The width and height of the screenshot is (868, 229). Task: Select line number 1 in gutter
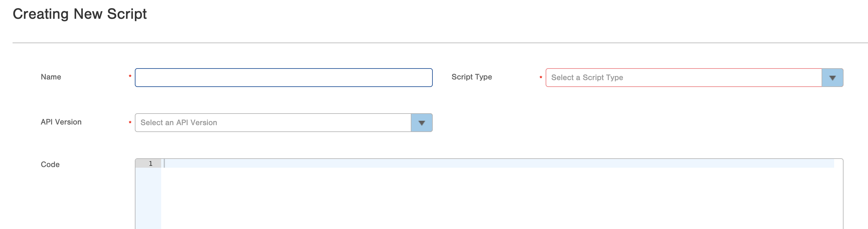click(150, 163)
